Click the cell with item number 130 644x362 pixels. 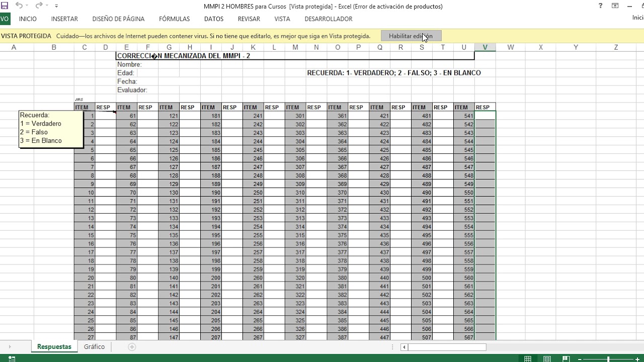169,193
